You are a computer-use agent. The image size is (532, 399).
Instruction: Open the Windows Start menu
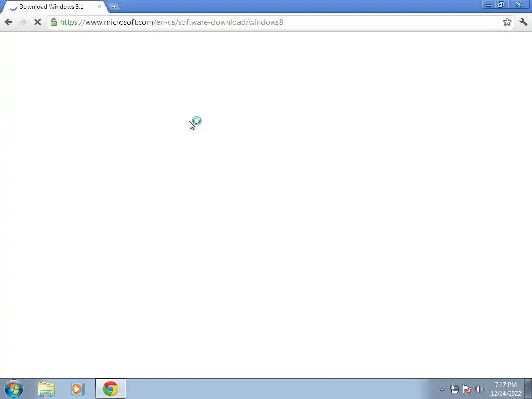[x=14, y=389]
